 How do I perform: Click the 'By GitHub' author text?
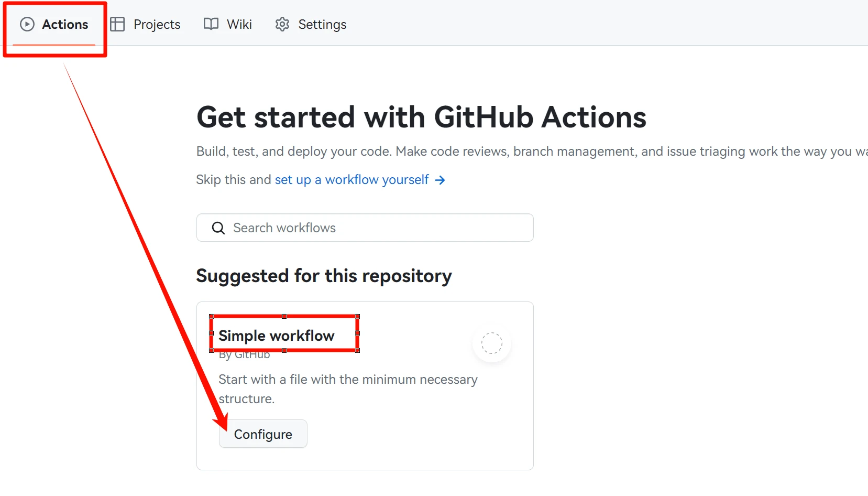(x=245, y=355)
